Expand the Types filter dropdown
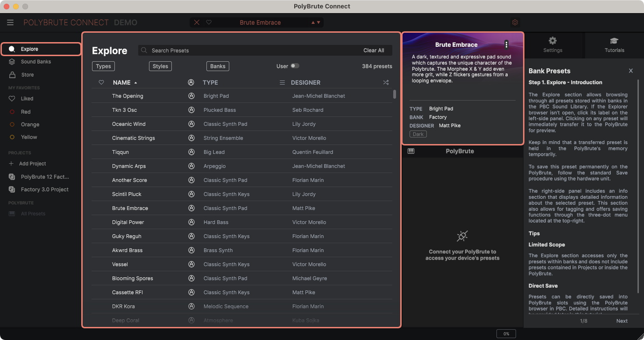 (x=103, y=66)
